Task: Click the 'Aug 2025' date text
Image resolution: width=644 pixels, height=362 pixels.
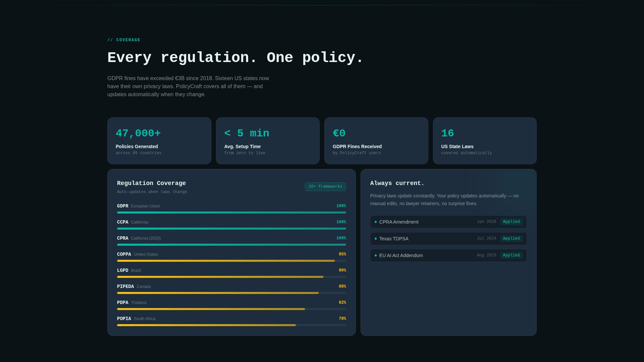Action: coord(487,255)
